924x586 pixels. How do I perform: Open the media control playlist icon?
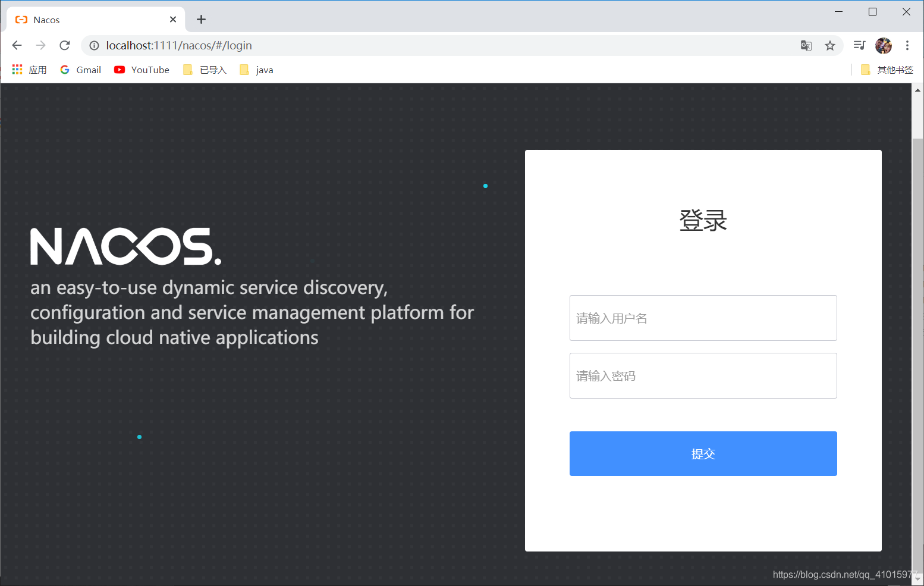click(x=859, y=45)
